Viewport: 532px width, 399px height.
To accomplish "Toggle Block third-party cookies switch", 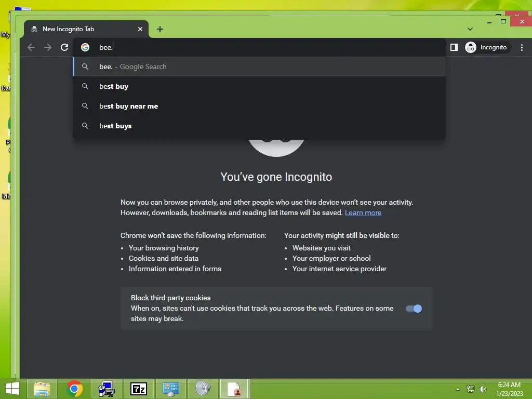I will [x=414, y=309].
